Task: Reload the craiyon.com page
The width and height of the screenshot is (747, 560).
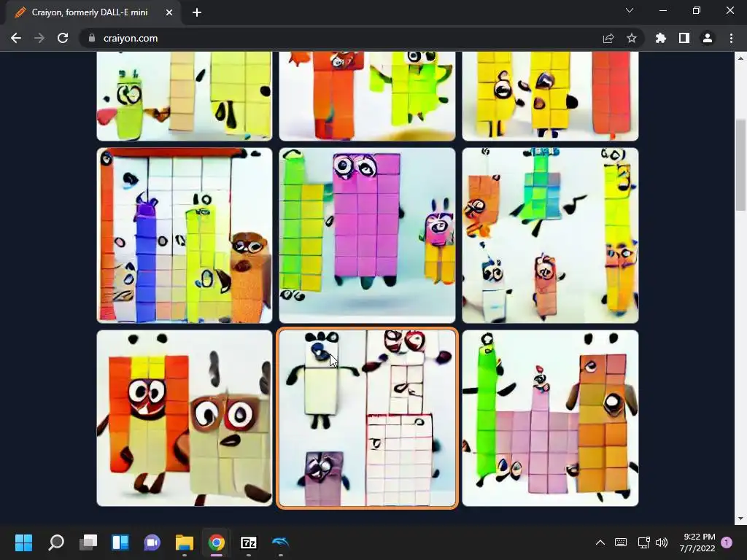Action: tap(63, 38)
